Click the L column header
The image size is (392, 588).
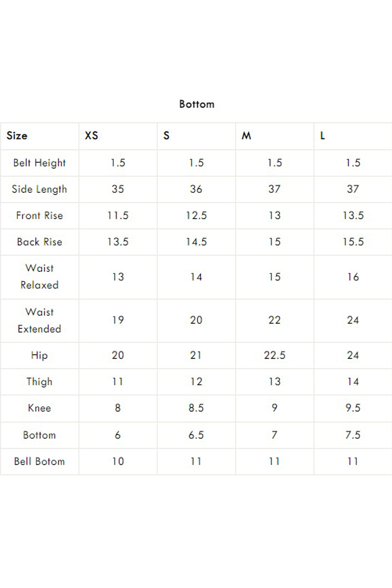[322, 136]
